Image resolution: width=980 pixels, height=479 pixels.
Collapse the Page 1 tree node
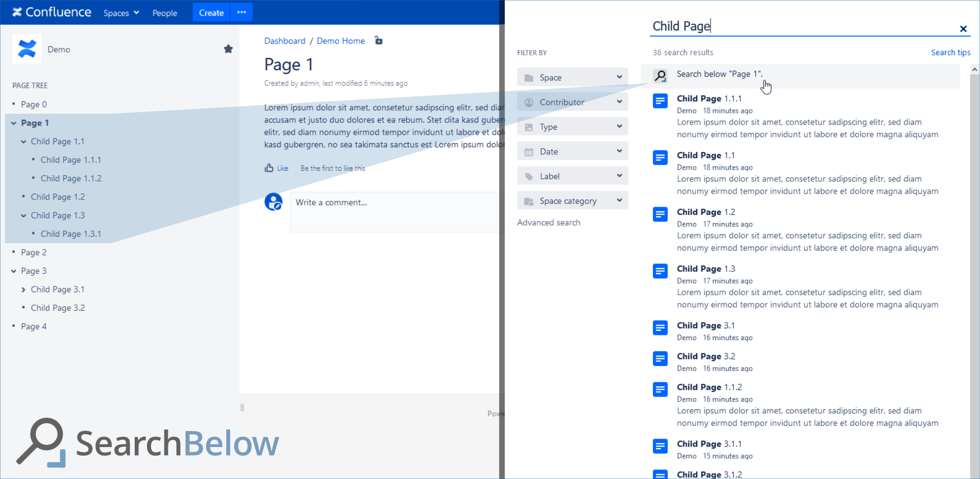point(14,123)
